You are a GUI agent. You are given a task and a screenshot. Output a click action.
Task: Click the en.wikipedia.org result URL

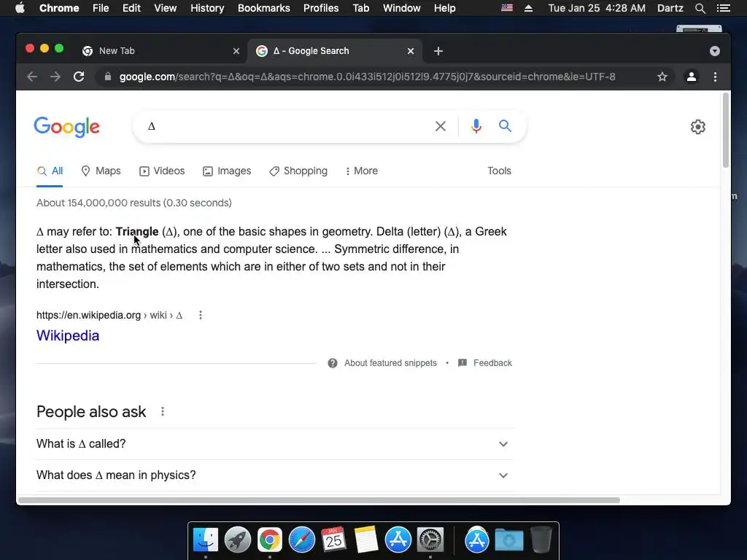coord(109,315)
